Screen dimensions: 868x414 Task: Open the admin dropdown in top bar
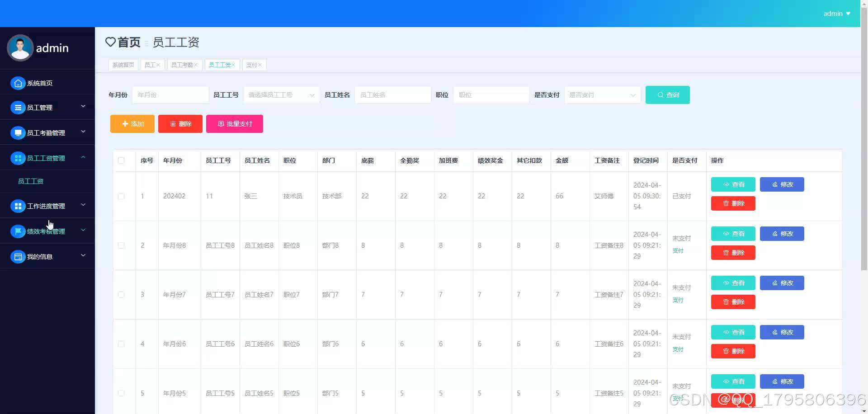[837, 14]
